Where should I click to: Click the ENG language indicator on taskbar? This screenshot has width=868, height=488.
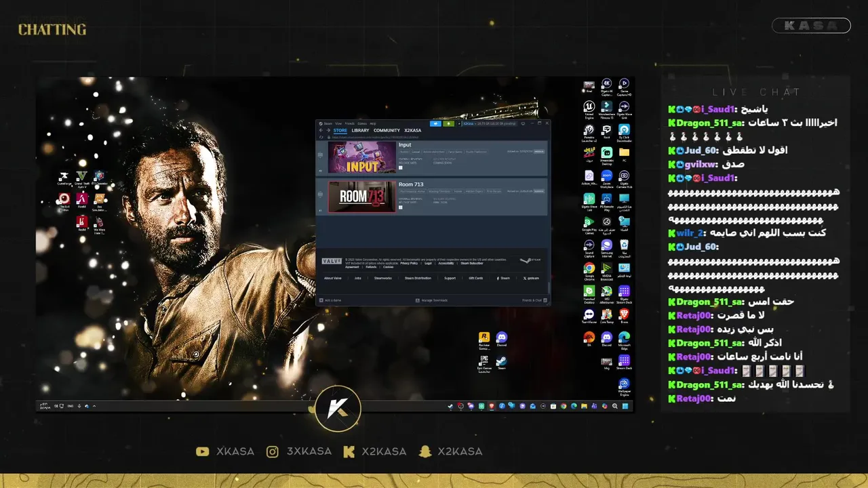pyautogui.click(x=70, y=406)
